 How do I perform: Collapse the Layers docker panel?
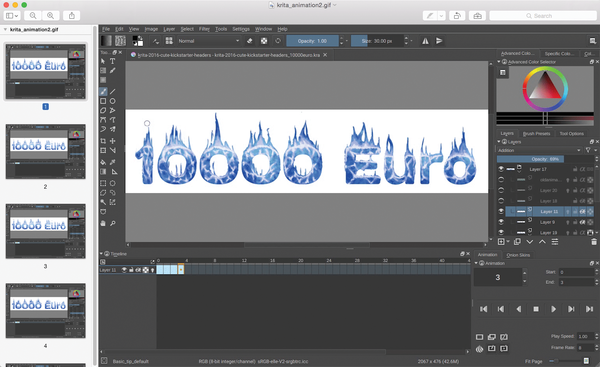point(499,142)
